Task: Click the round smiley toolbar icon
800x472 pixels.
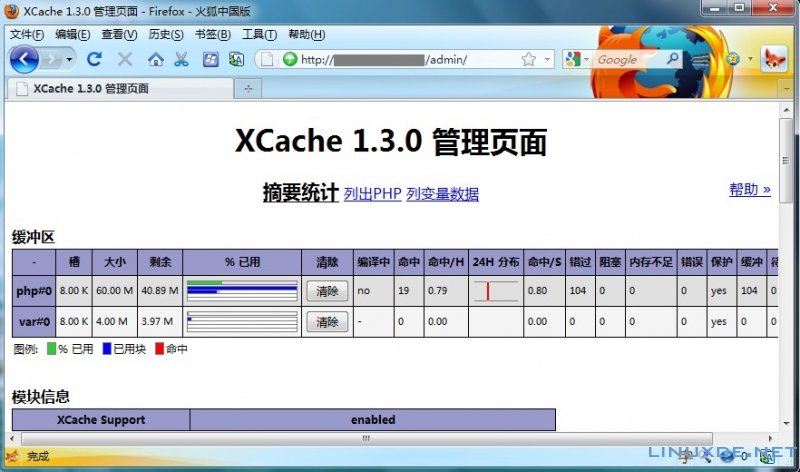Action: (x=733, y=59)
